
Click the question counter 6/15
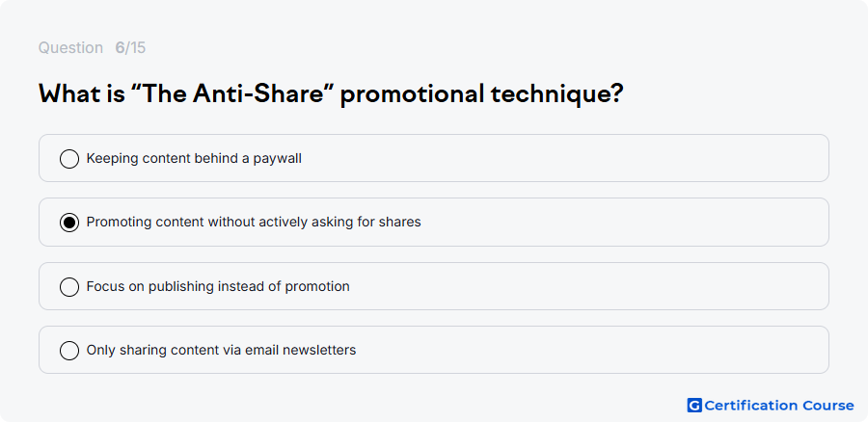(x=130, y=48)
